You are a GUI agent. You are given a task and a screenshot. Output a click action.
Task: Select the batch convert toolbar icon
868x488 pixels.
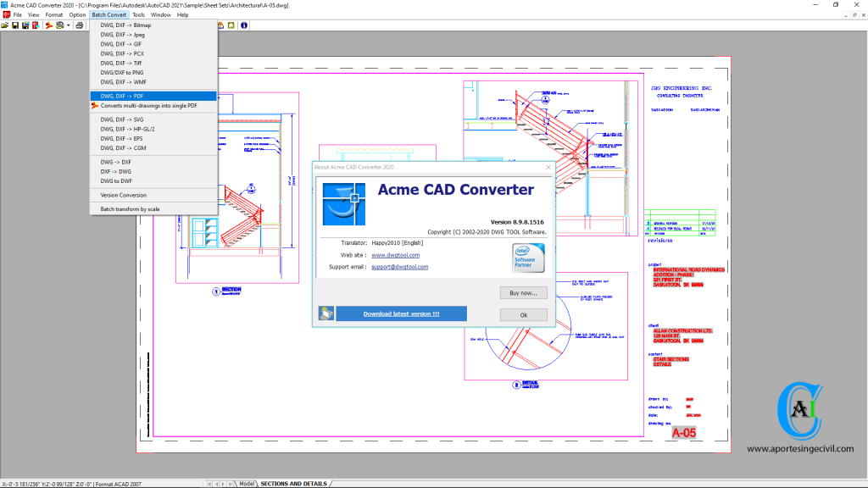[x=49, y=25]
